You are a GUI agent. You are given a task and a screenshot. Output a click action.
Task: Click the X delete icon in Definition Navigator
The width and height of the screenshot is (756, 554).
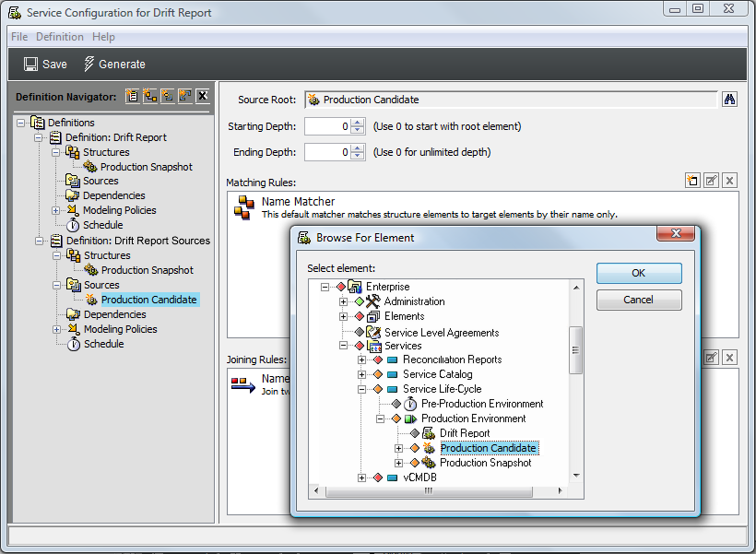[203, 96]
